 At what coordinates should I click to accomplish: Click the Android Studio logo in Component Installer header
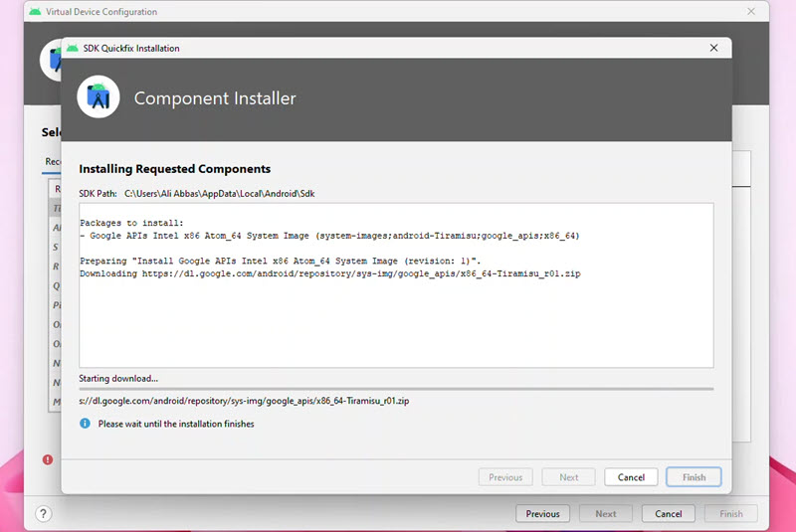click(x=98, y=96)
